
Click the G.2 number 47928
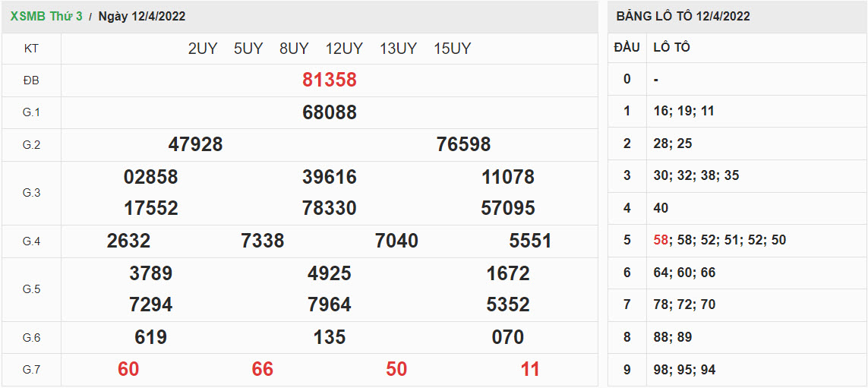click(195, 144)
